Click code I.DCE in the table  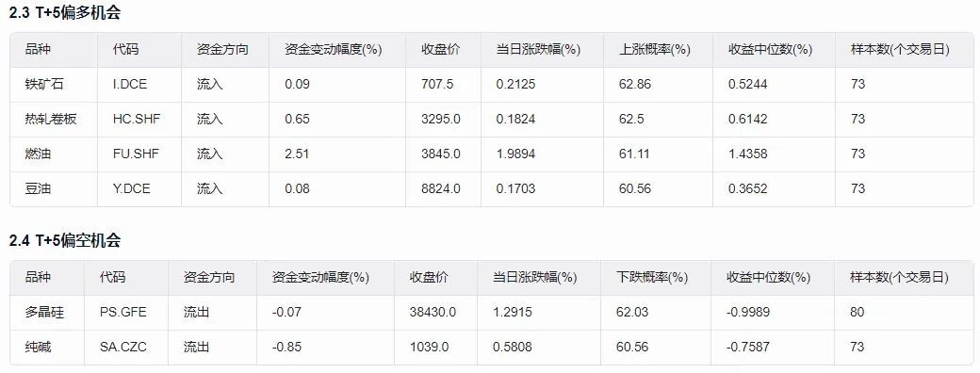(130, 84)
